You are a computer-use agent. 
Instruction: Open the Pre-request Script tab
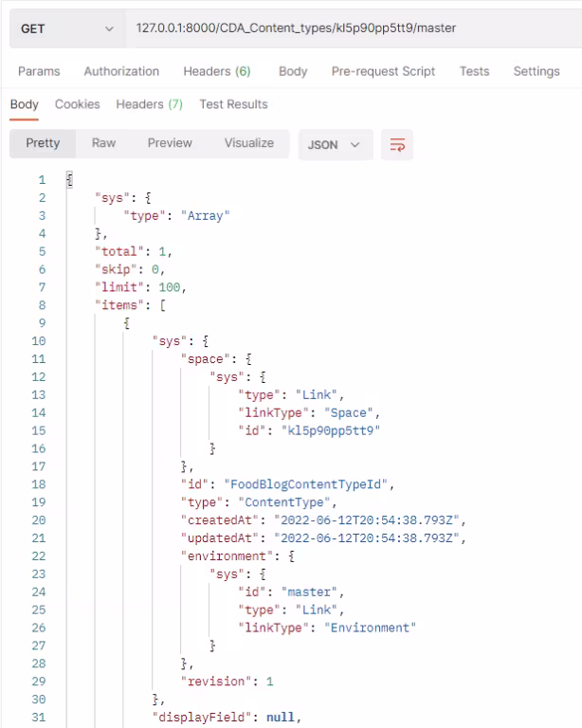point(383,71)
